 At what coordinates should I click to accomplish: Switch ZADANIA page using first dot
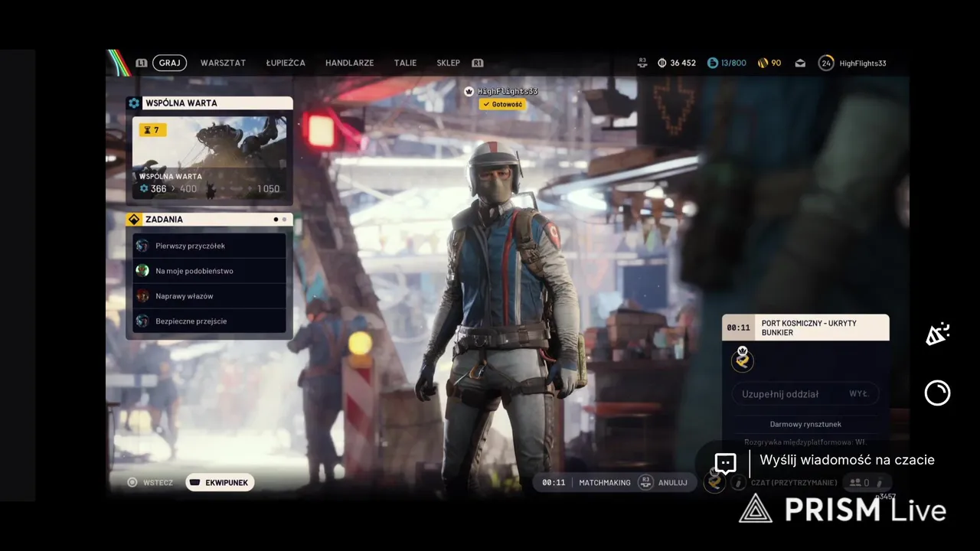coord(276,220)
